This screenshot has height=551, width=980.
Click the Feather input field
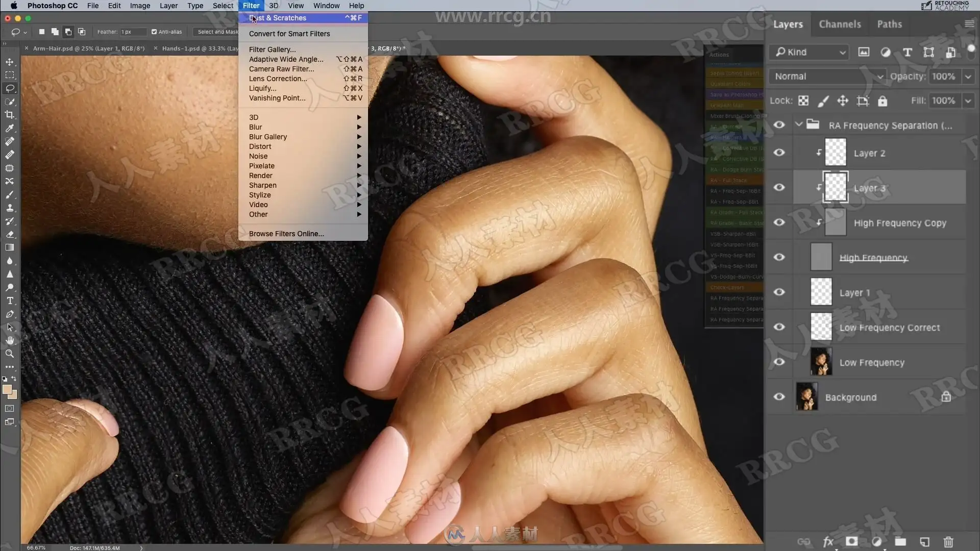(133, 32)
